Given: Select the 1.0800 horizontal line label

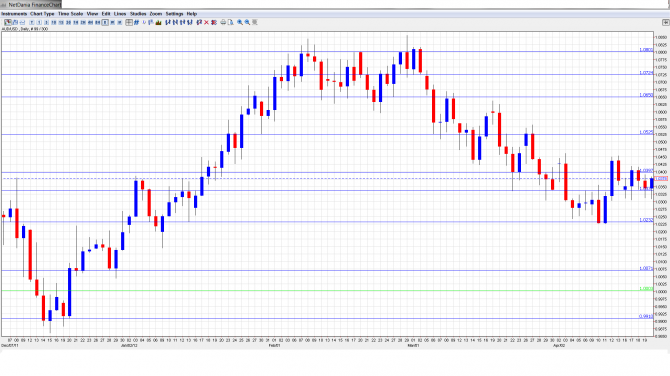Looking at the screenshot, I should pyautogui.click(x=646, y=50).
